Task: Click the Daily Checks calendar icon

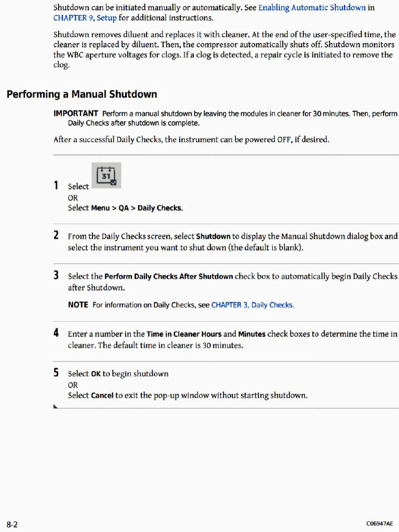Action: 106,176
